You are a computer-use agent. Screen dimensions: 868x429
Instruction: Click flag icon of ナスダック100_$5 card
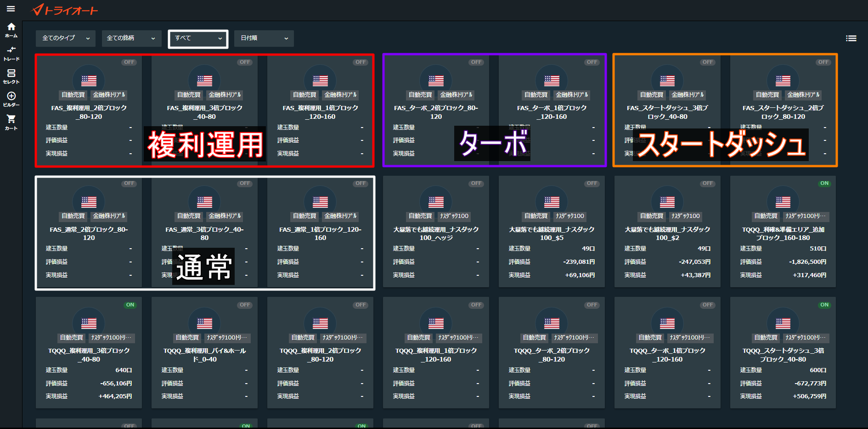[x=552, y=202]
